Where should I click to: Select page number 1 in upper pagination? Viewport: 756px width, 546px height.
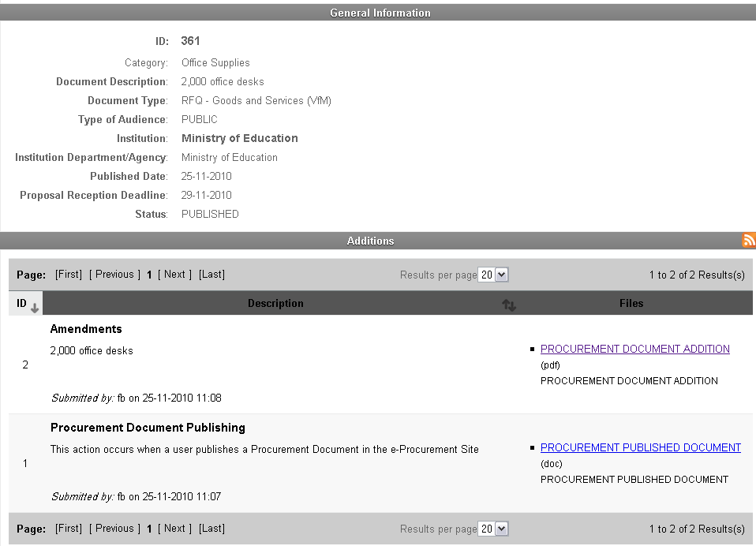point(149,275)
